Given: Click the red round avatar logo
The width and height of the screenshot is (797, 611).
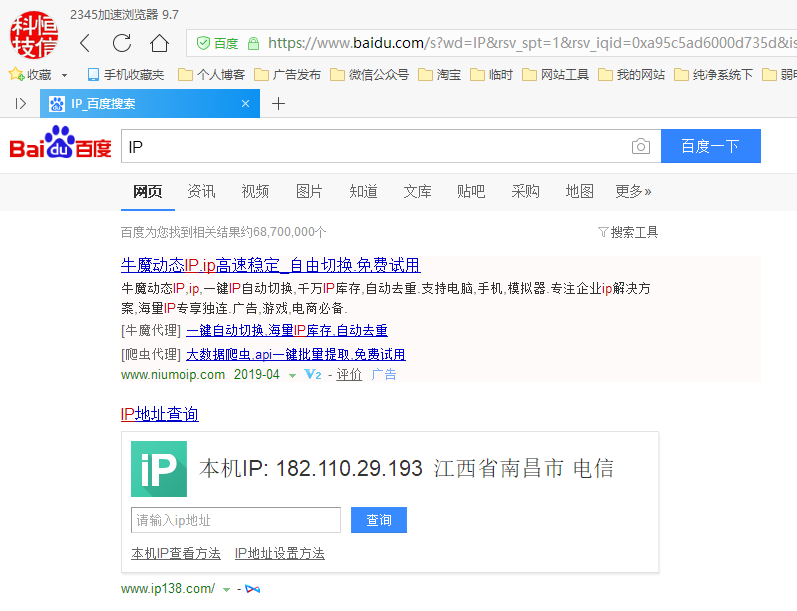Looking at the screenshot, I should pos(34,35).
